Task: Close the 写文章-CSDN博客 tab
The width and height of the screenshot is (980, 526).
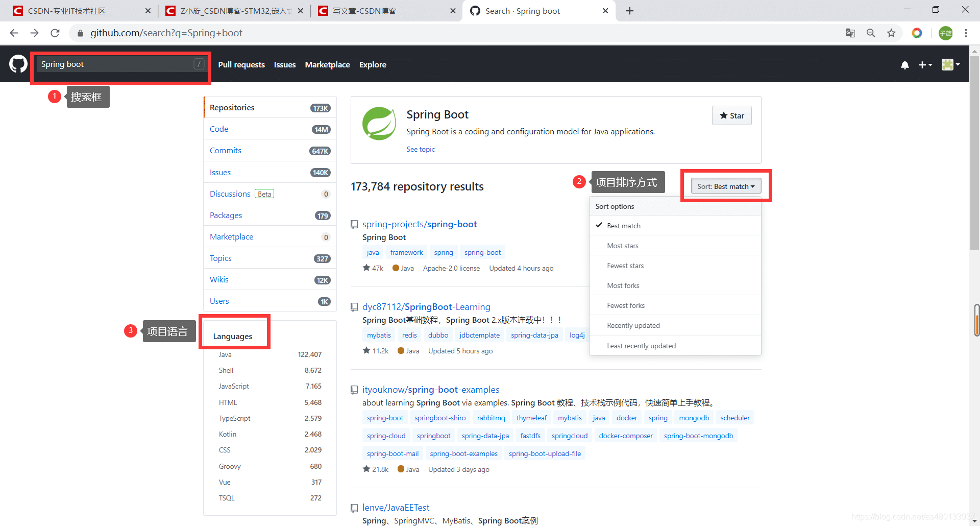Action: [x=453, y=11]
